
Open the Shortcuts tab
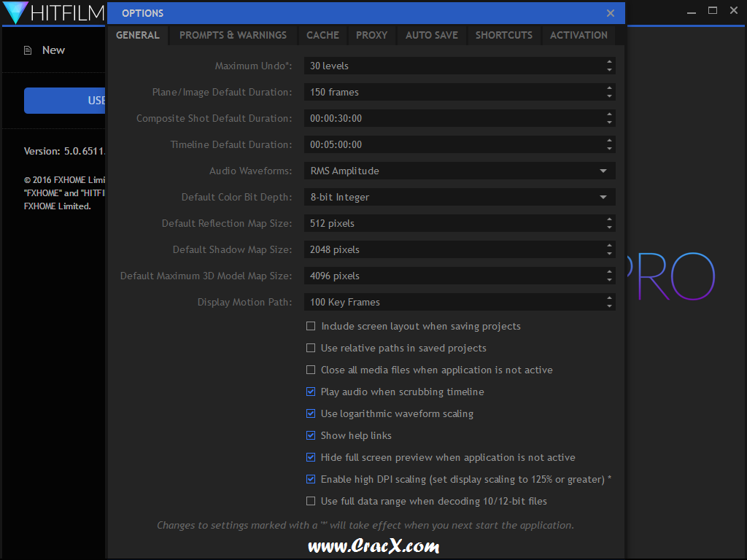point(503,35)
